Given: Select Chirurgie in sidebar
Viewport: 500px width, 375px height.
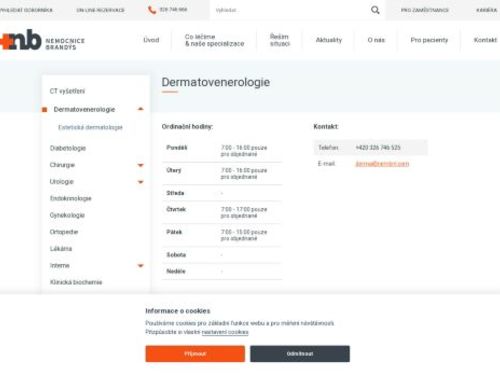Looking at the screenshot, I should (x=62, y=165).
